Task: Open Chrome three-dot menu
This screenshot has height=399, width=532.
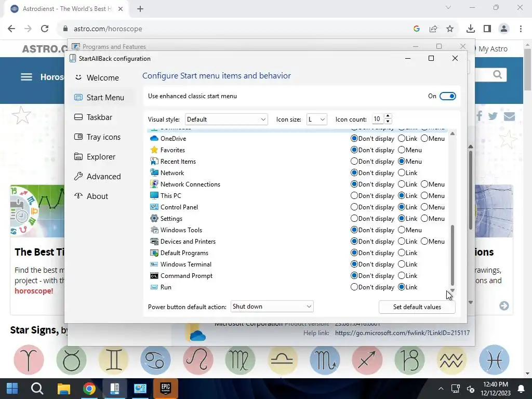Action: pos(521,29)
